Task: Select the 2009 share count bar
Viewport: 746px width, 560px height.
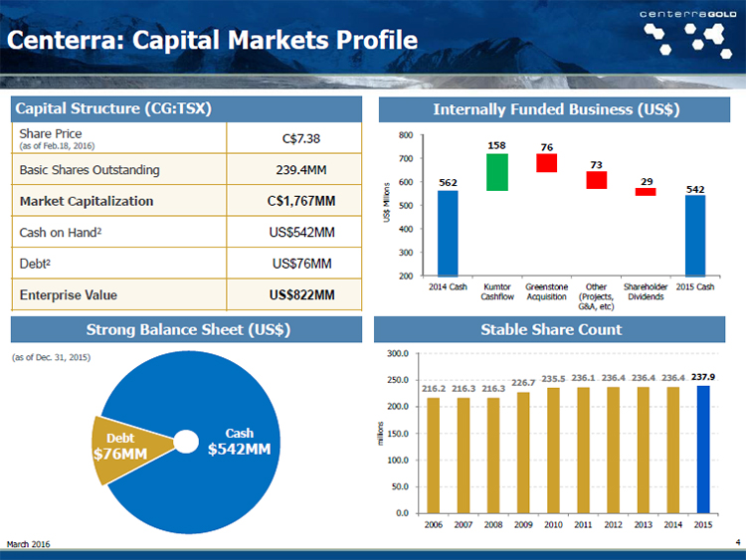Action: point(523,453)
